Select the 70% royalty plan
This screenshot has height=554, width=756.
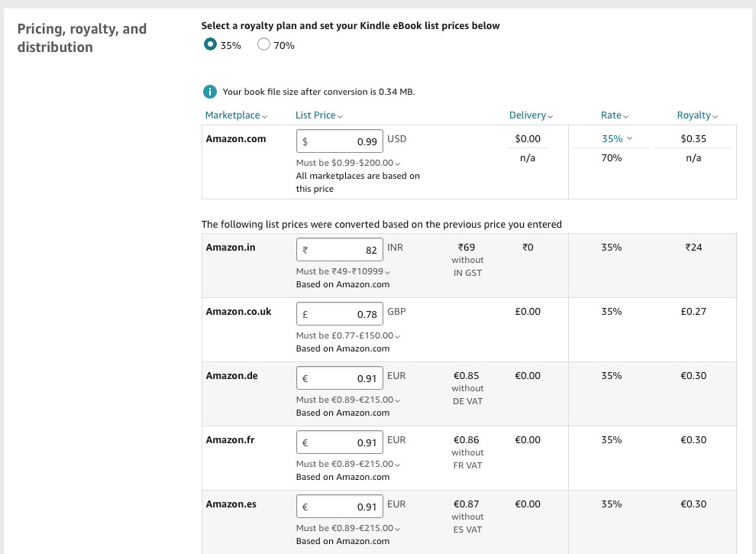263,44
